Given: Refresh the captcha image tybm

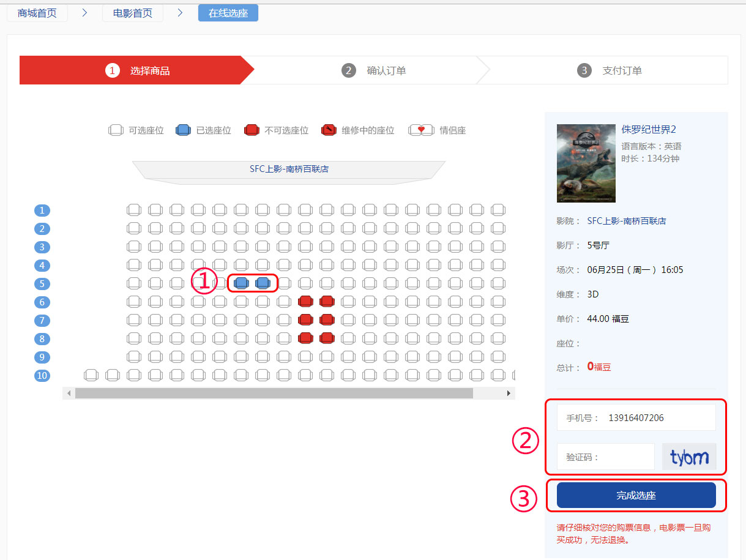Looking at the screenshot, I should [689, 457].
